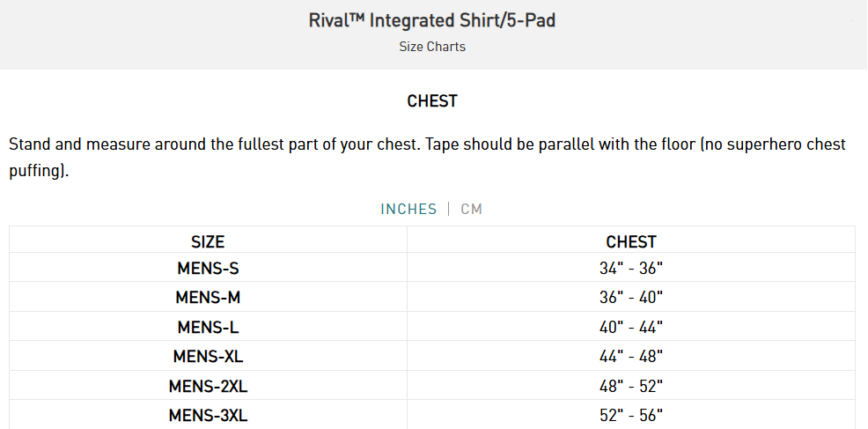Switch measurement units to CM
This screenshot has height=429, width=868.
click(x=472, y=209)
